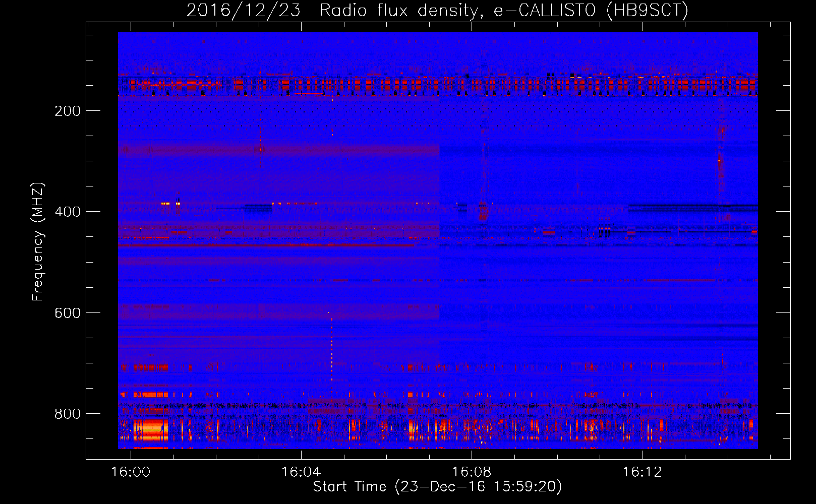
Task: Click the "Frequency (MHZ)" axis label
Action: pyautogui.click(x=38, y=241)
